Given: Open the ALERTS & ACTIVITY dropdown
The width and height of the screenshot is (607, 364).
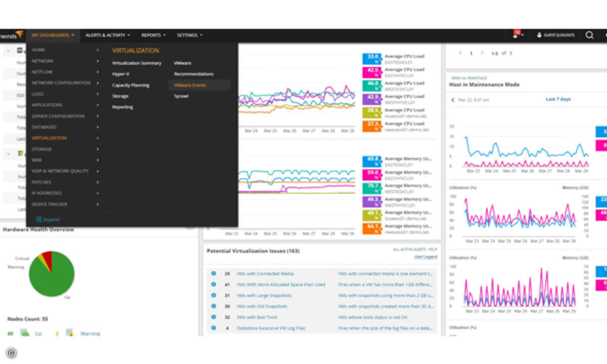Looking at the screenshot, I should [108, 35].
